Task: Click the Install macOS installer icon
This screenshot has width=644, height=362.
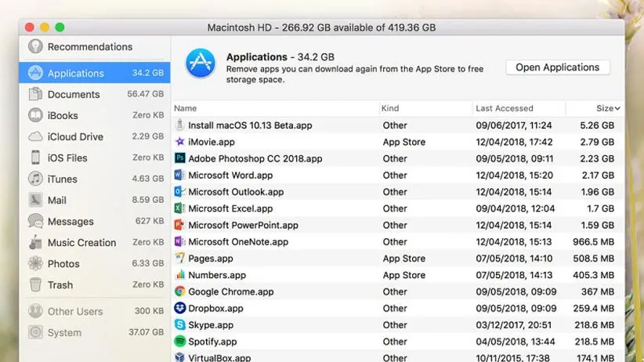Action: [179, 125]
